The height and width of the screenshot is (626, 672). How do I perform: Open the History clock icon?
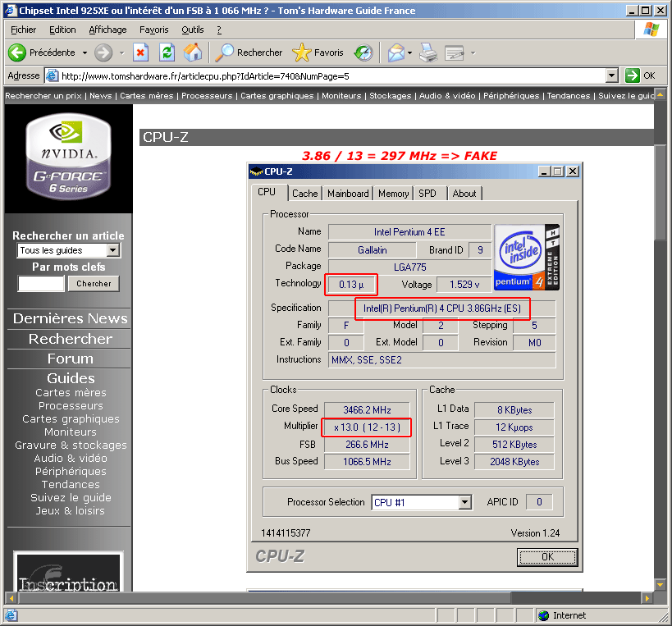tap(363, 53)
